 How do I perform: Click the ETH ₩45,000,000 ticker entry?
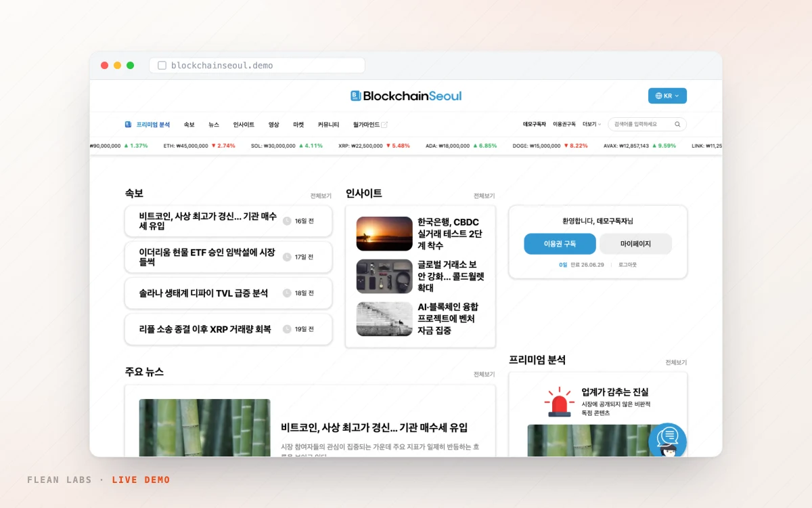click(x=200, y=146)
